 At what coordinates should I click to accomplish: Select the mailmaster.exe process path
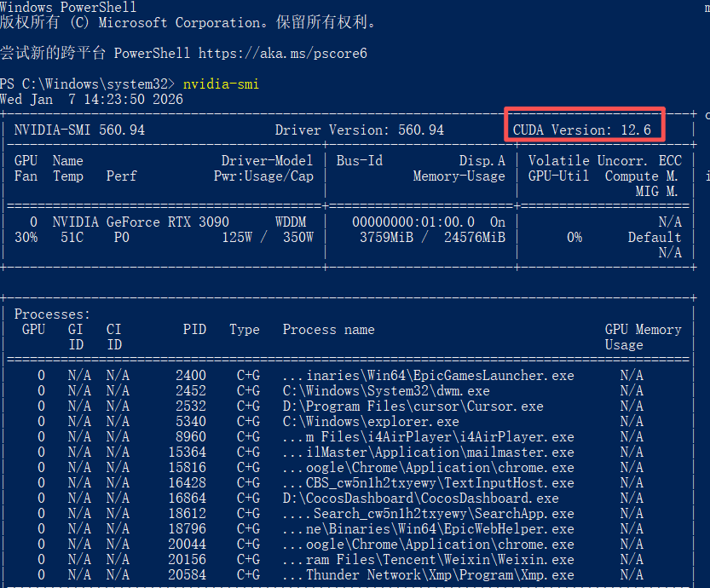[429, 453]
